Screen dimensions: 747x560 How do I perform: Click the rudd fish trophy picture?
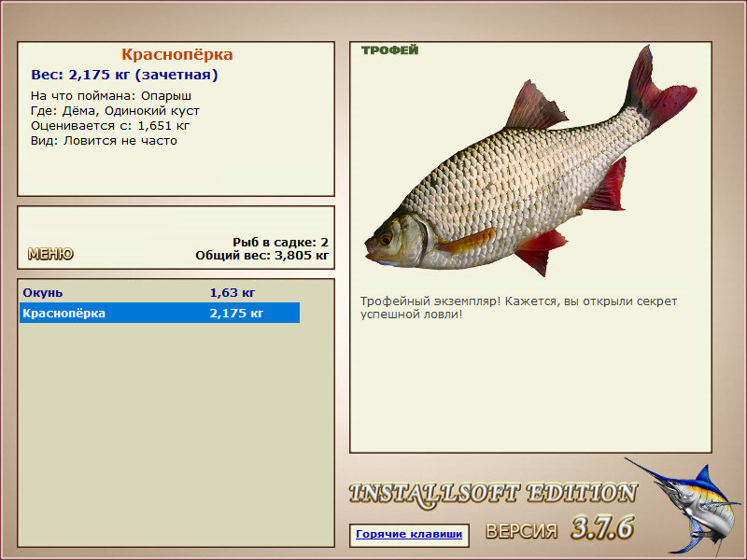click(x=530, y=161)
